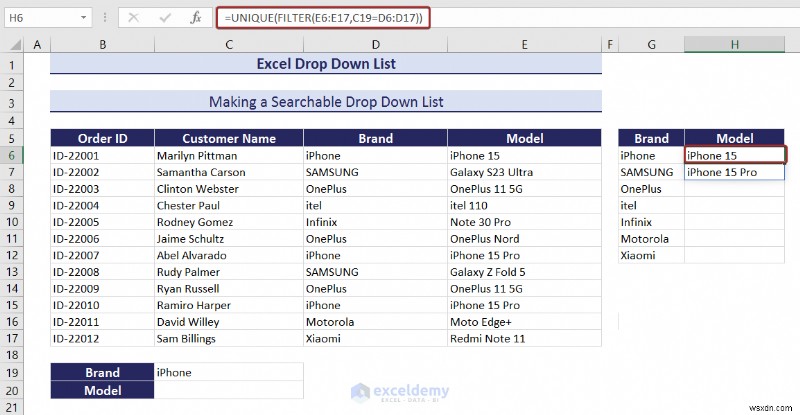Select row 19 header
Screen dimensions: 800x415
coord(12,372)
